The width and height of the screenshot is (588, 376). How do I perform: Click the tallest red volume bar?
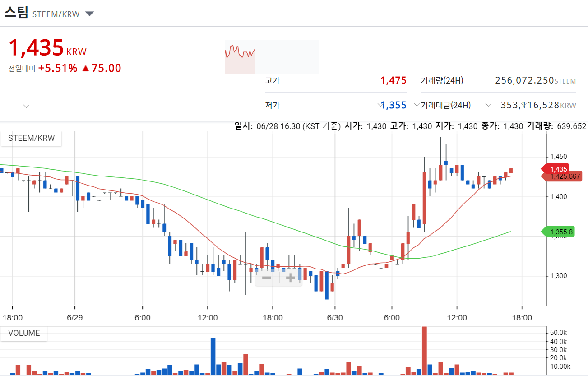(424, 350)
